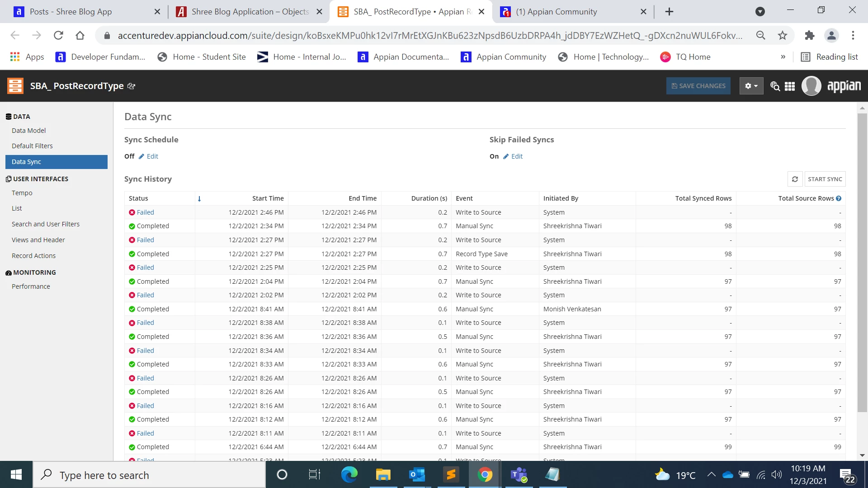Sort sync history by Duration (s) column
The width and height of the screenshot is (868, 488).
pos(429,198)
